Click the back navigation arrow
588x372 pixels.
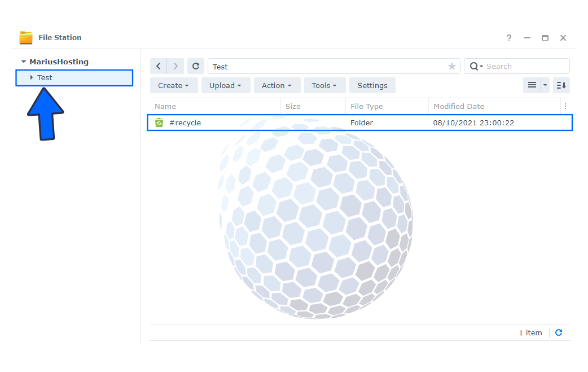coord(159,67)
